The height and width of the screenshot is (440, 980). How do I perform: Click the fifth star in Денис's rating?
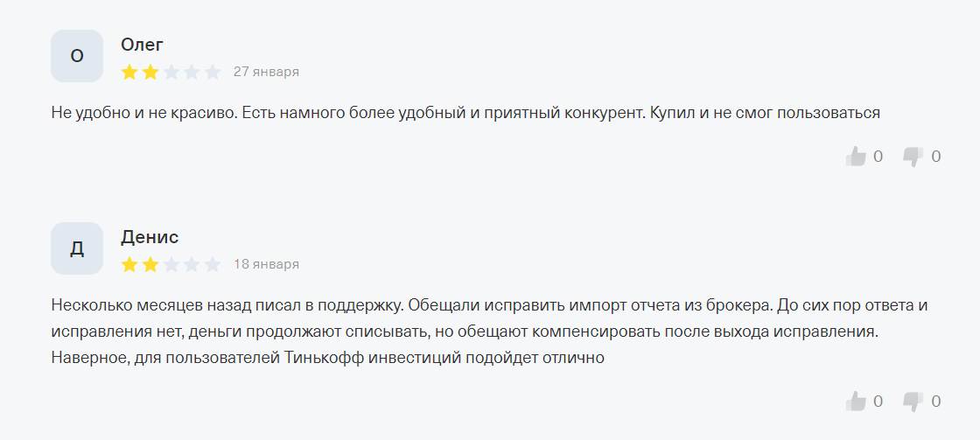(213, 264)
